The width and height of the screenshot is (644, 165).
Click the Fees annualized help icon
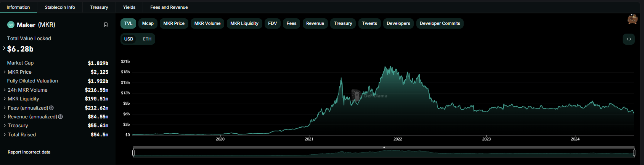pyautogui.click(x=51, y=108)
